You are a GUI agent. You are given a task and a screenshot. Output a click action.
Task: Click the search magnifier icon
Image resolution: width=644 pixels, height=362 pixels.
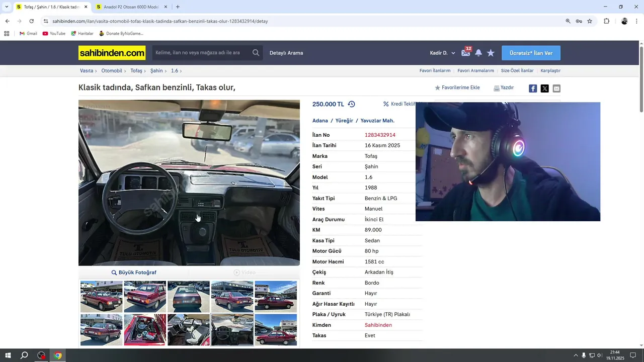[256, 53]
